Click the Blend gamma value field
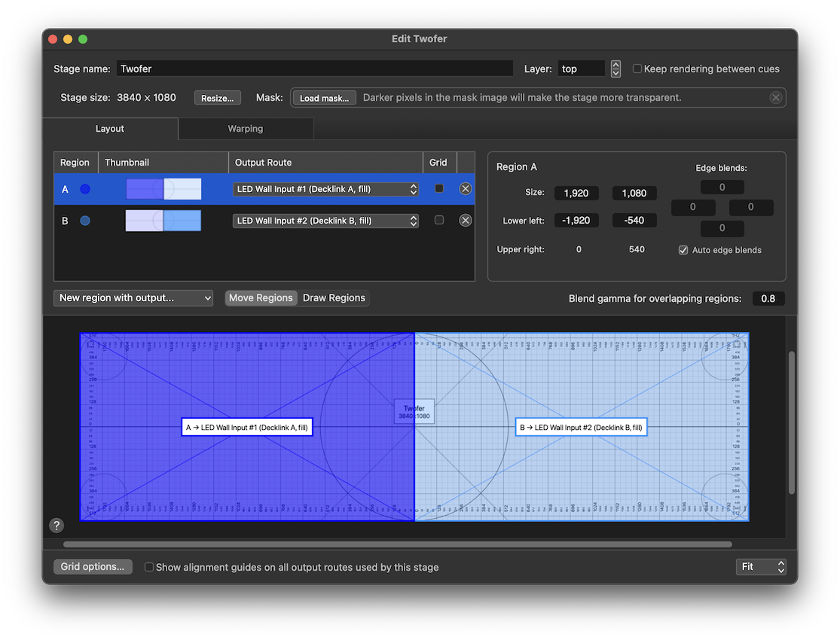Viewport: 840px width, 640px height. pos(768,299)
